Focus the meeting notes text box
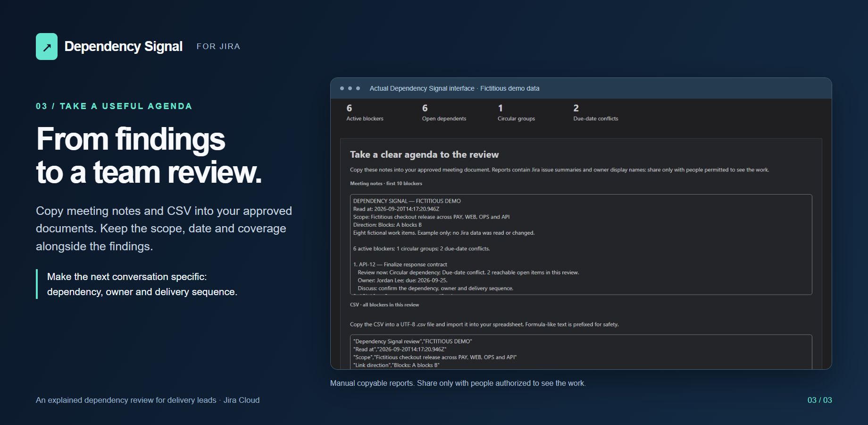 pos(581,245)
